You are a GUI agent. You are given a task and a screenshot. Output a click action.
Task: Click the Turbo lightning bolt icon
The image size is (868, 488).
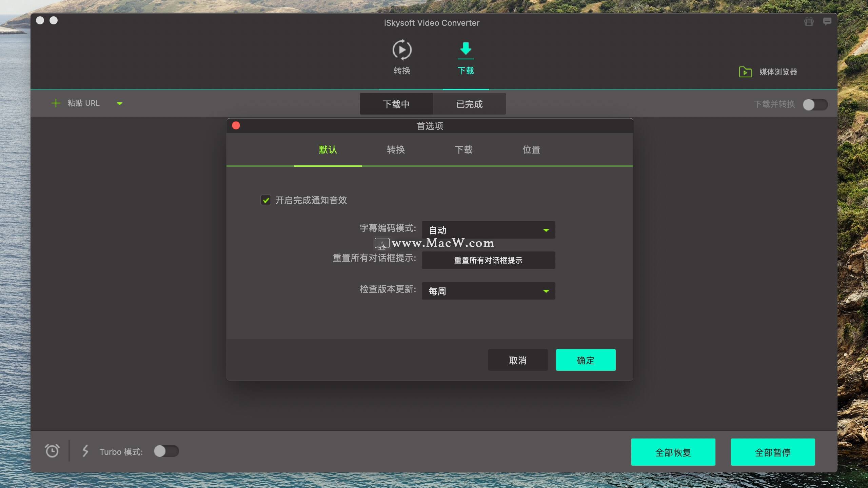pyautogui.click(x=85, y=451)
